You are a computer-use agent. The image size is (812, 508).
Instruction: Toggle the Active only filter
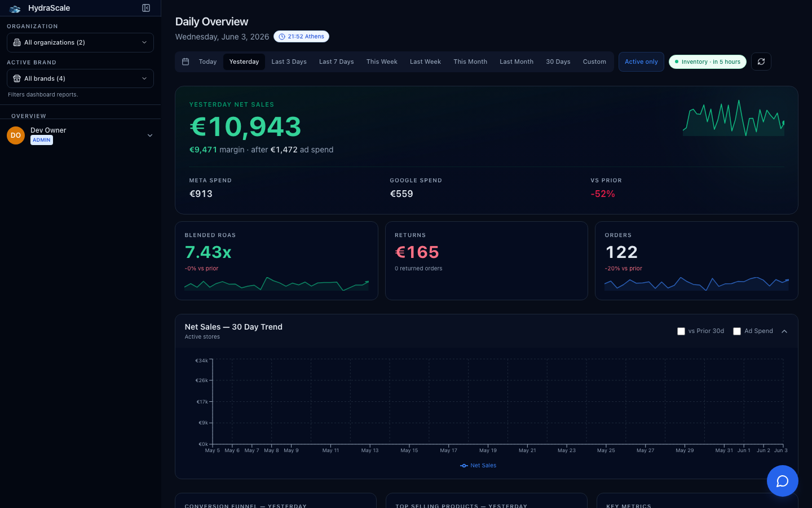[x=641, y=62]
